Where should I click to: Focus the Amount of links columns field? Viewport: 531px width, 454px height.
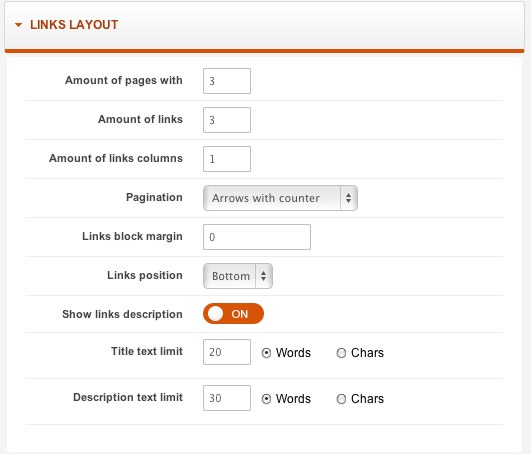tap(227, 159)
